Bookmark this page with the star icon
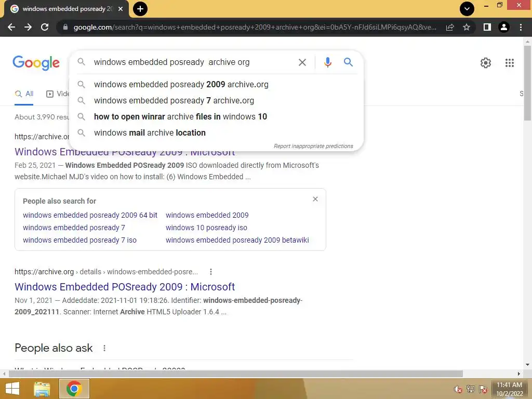Screen dimensions: 532x399 (467, 27)
